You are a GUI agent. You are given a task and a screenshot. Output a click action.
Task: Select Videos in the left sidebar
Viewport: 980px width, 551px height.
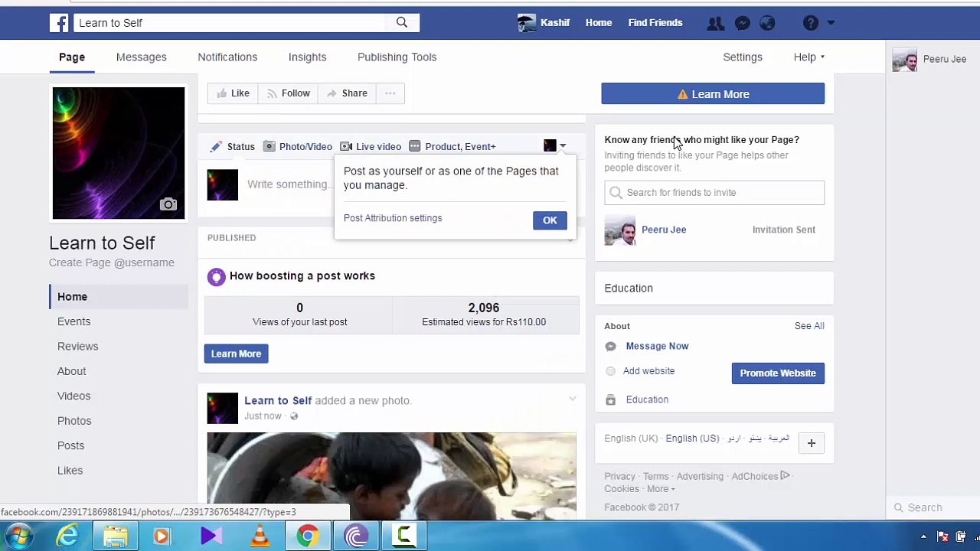pos(73,396)
